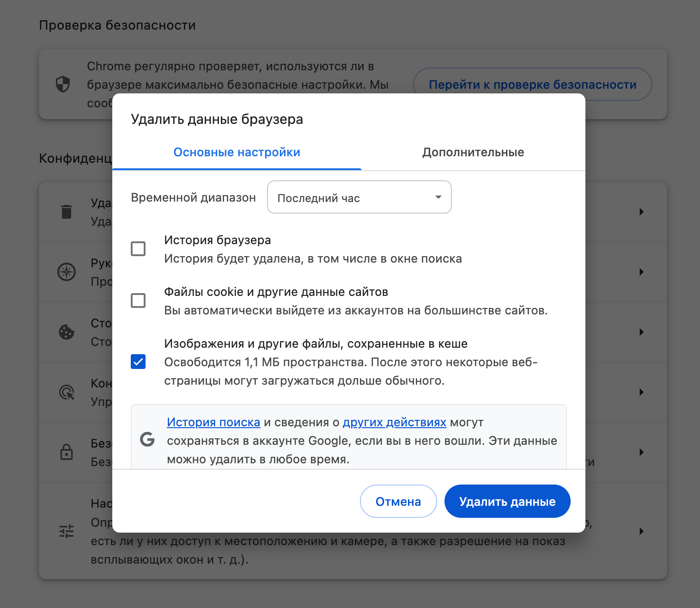Open the История поиска link
This screenshot has height=608, width=700.
click(x=213, y=422)
